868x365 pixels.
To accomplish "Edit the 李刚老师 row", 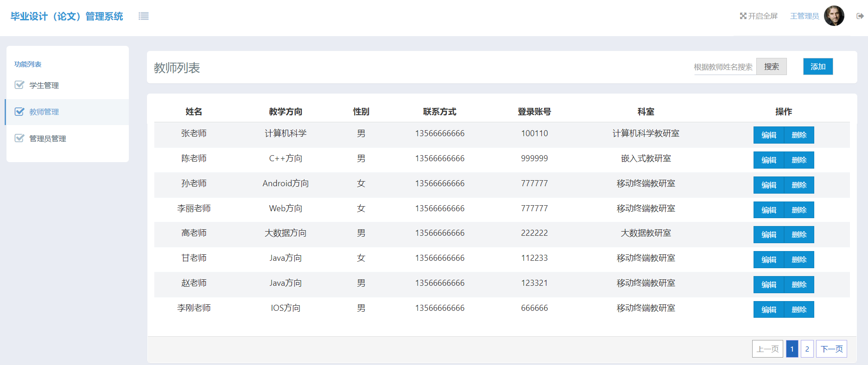I will pos(769,310).
